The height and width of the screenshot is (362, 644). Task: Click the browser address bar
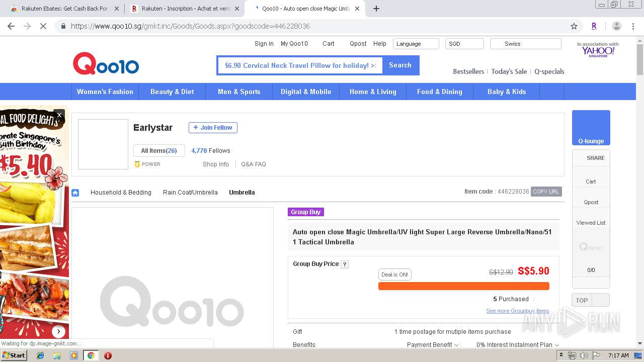[x=317, y=26]
